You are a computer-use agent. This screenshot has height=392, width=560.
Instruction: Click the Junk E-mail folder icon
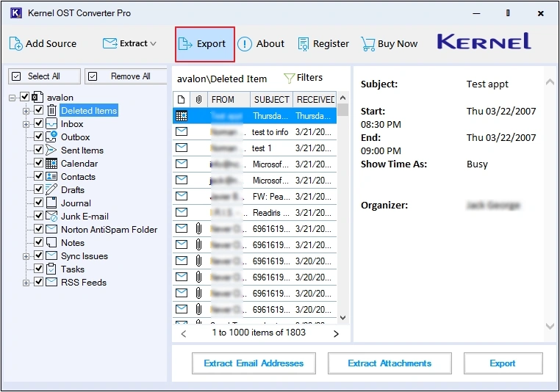[51, 217]
